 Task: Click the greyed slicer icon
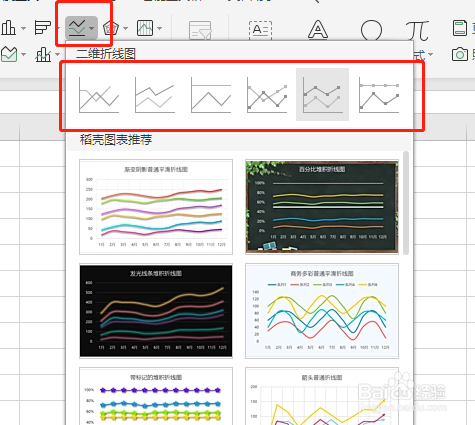coord(200,30)
